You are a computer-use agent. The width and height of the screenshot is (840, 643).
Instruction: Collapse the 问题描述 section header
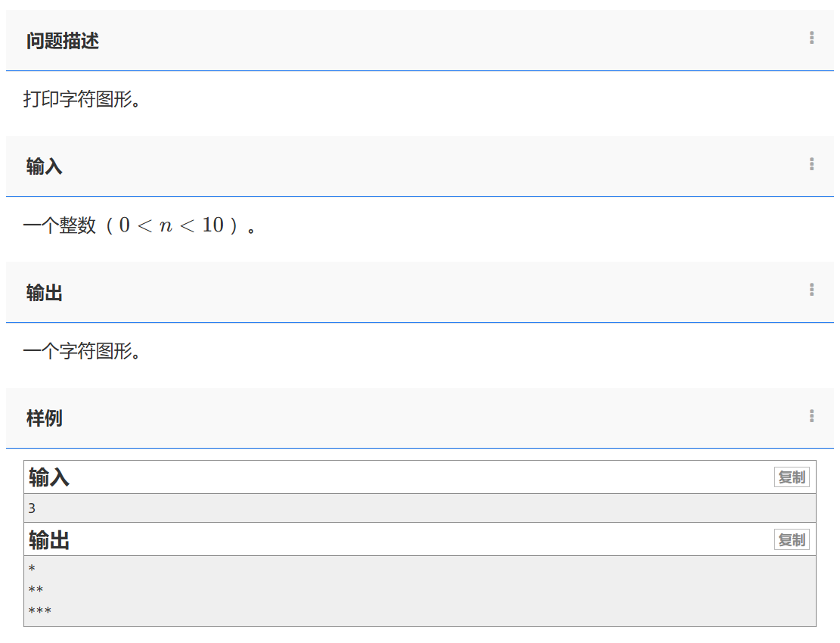pos(63,41)
